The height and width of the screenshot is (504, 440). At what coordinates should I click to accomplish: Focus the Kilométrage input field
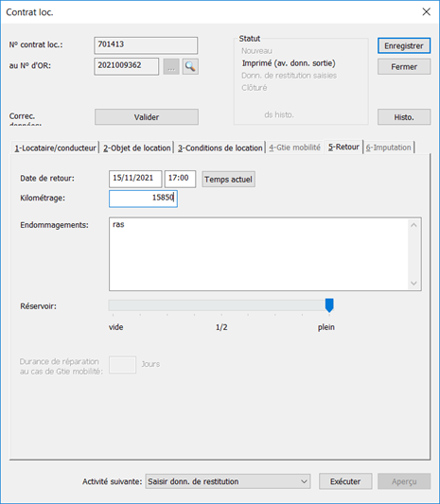(143, 199)
